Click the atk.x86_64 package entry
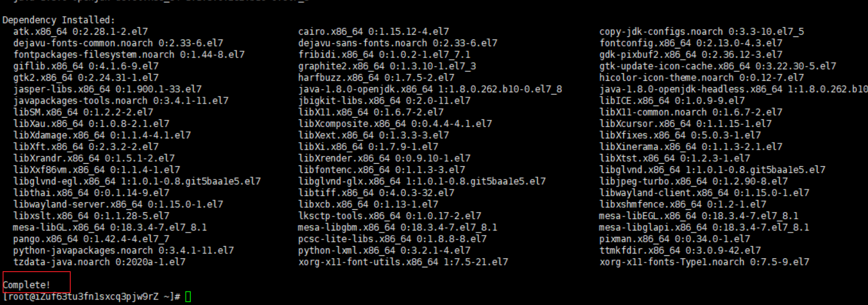This screenshot has width=868, height=305. 80,32
